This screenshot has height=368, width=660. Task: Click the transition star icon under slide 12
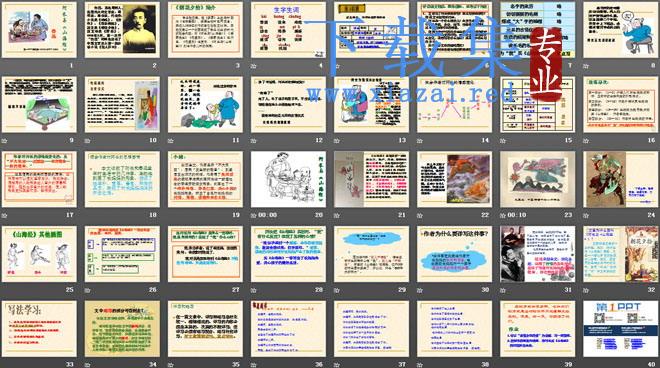pyautogui.click(x=254, y=141)
